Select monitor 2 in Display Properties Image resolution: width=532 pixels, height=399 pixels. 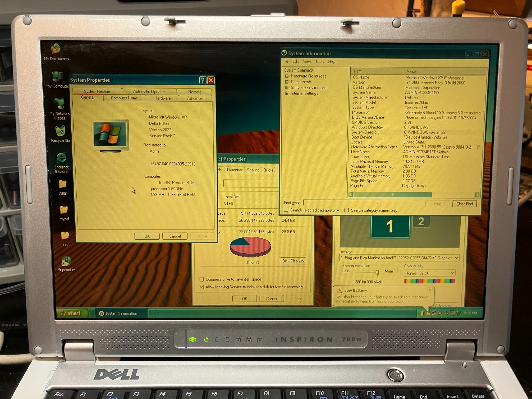[421, 221]
